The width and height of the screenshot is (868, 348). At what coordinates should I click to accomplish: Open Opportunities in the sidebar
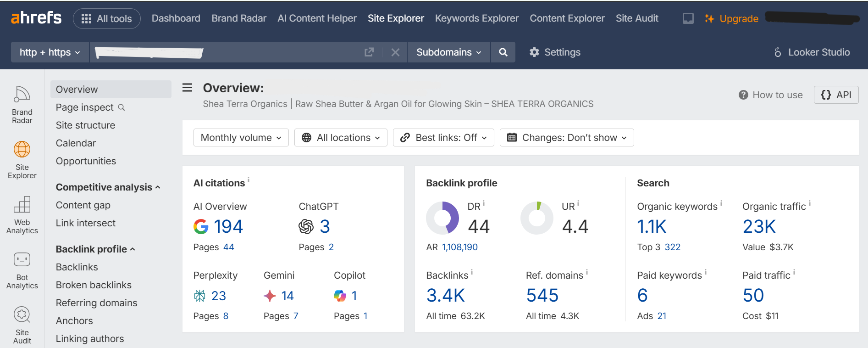point(86,161)
